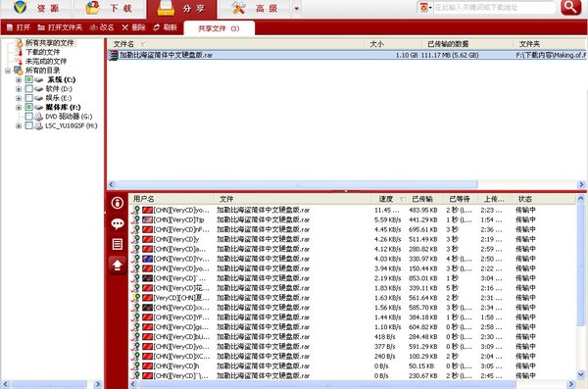Uncheck the 媒体库 (F:) share checkbox
Image resolution: width=588 pixels, height=389 pixels.
click(x=28, y=107)
